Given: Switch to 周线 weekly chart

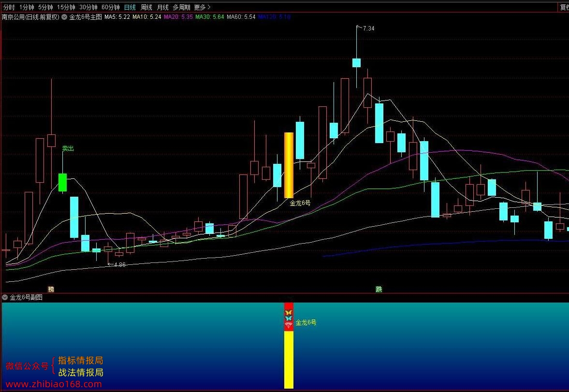Looking at the screenshot, I should pyautogui.click(x=146, y=7).
